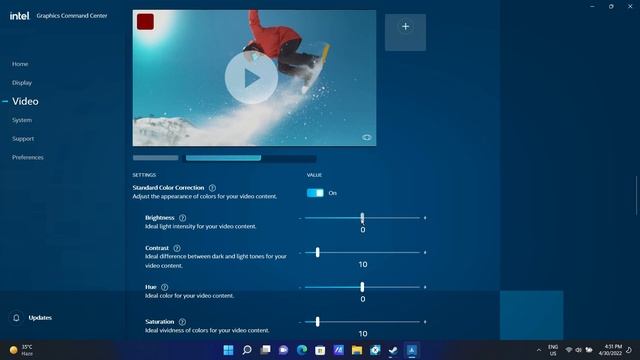Increase Brightness with the plus end
The width and height of the screenshot is (640, 360).
425,218
